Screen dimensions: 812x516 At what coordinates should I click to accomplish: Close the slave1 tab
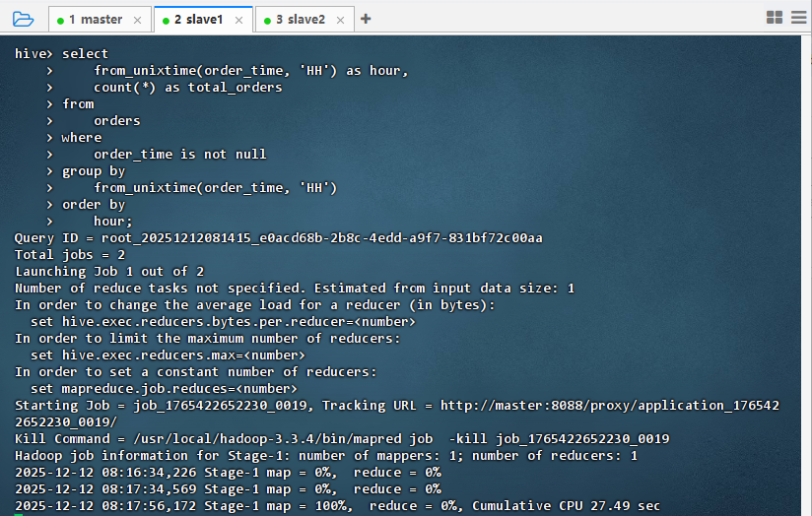click(238, 20)
